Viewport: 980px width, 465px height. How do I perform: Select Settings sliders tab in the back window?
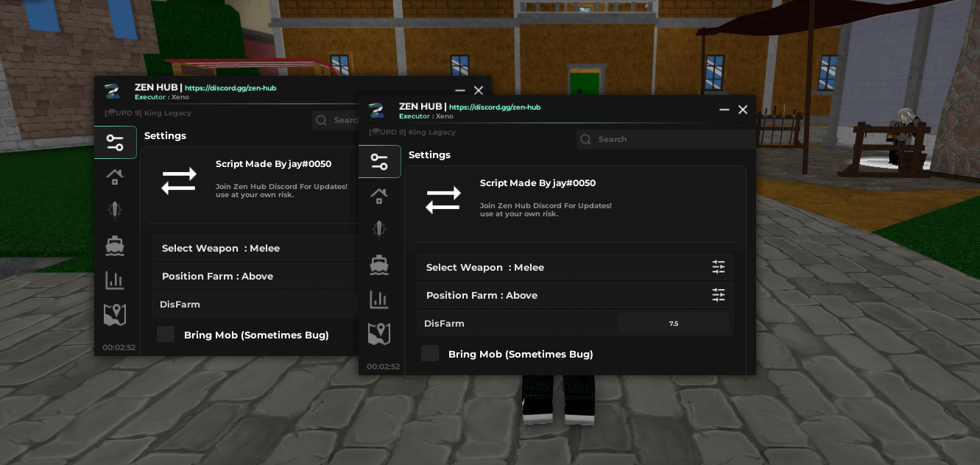coord(115,143)
